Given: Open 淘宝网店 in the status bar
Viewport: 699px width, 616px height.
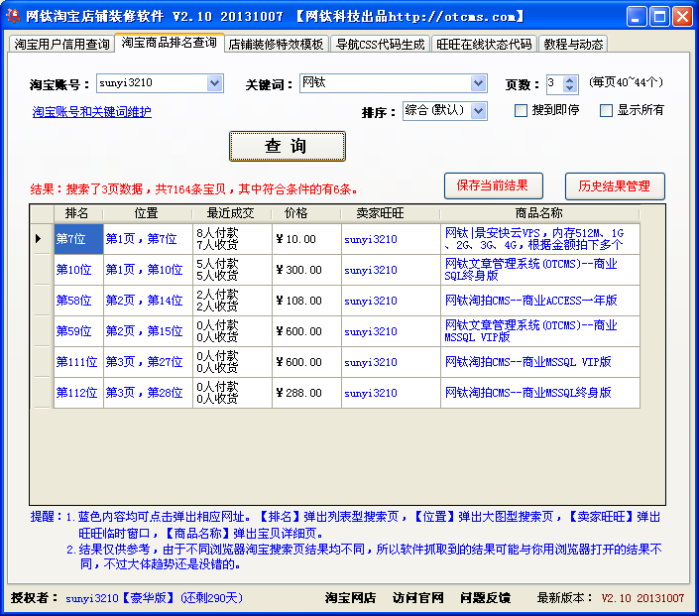Looking at the screenshot, I should pyautogui.click(x=350, y=598).
